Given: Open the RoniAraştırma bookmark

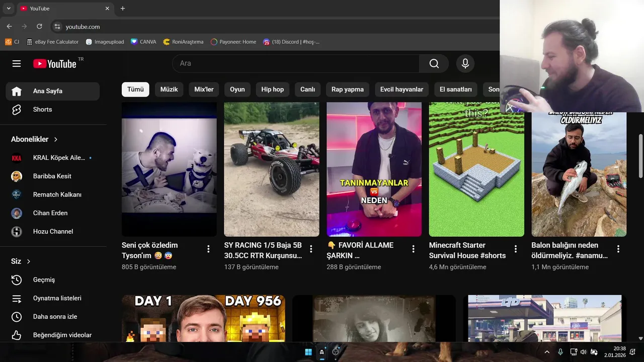Looking at the screenshot, I should 184,42.
